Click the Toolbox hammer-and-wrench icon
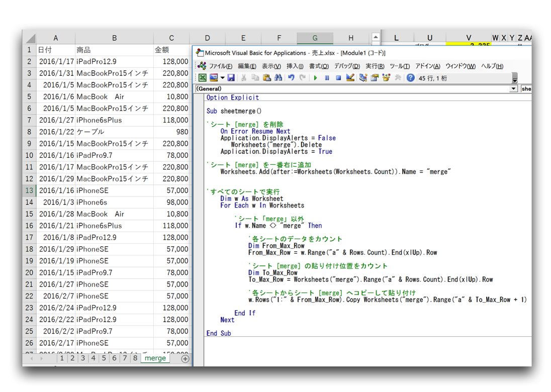 pos(398,77)
